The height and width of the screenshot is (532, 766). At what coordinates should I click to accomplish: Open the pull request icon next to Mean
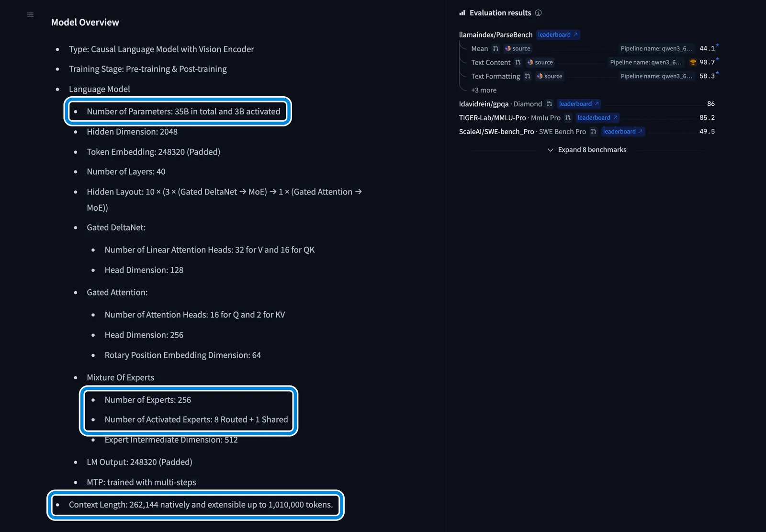coord(496,48)
